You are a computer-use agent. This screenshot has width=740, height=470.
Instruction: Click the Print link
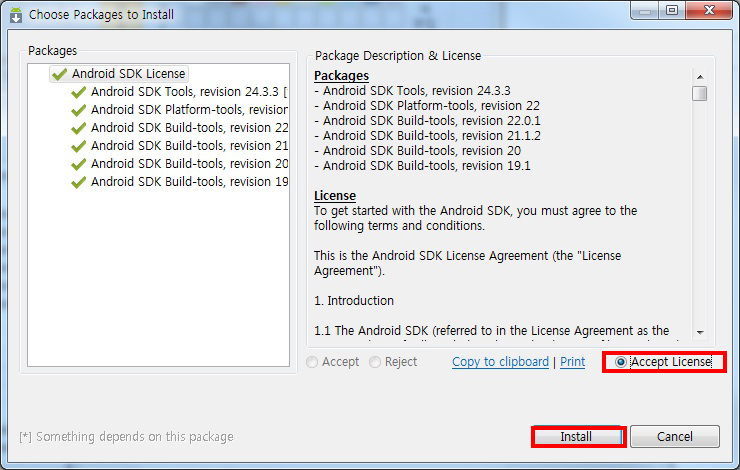pos(572,362)
